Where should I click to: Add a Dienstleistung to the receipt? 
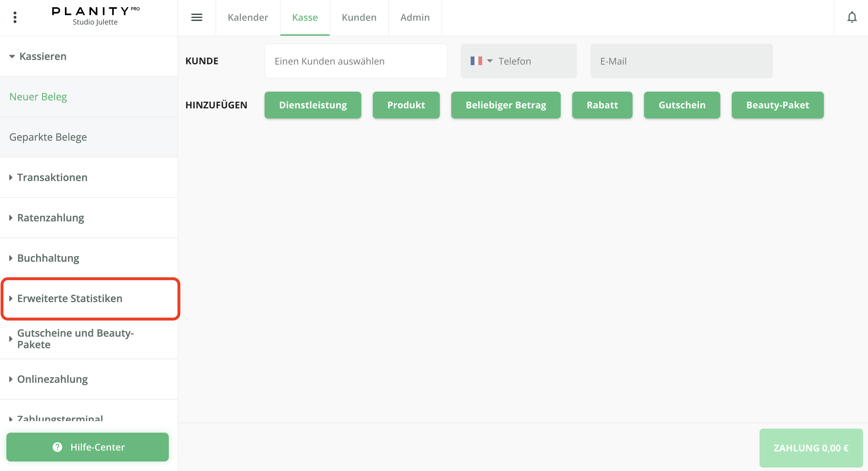click(313, 105)
